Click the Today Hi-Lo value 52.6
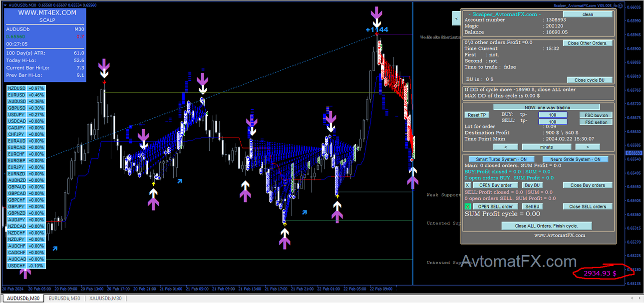644x303 pixels. [x=79, y=60]
